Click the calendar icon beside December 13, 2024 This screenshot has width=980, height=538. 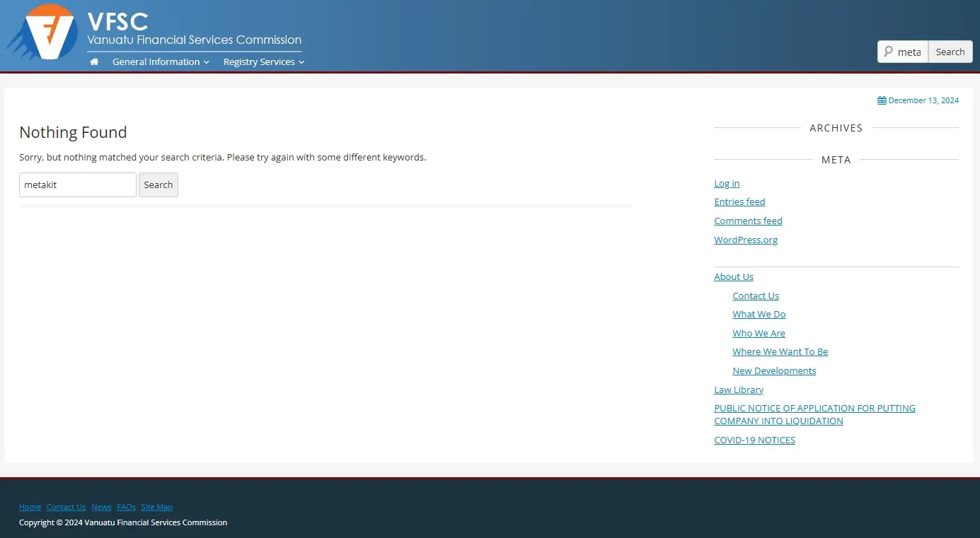coord(881,100)
